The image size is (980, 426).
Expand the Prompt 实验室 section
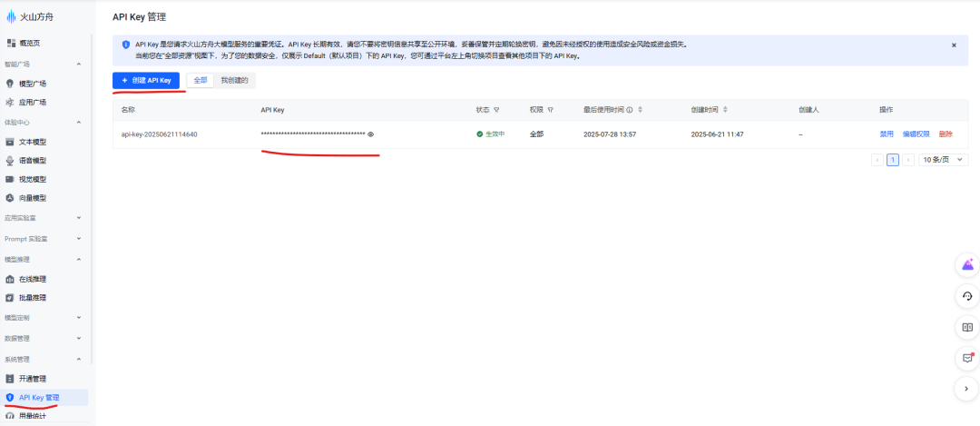coord(79,238)
